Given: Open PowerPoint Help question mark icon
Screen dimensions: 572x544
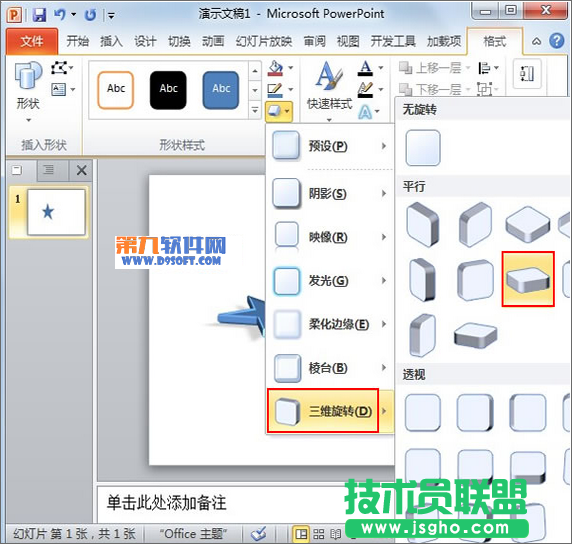Looking at the screenshot, I should point(557,41).
